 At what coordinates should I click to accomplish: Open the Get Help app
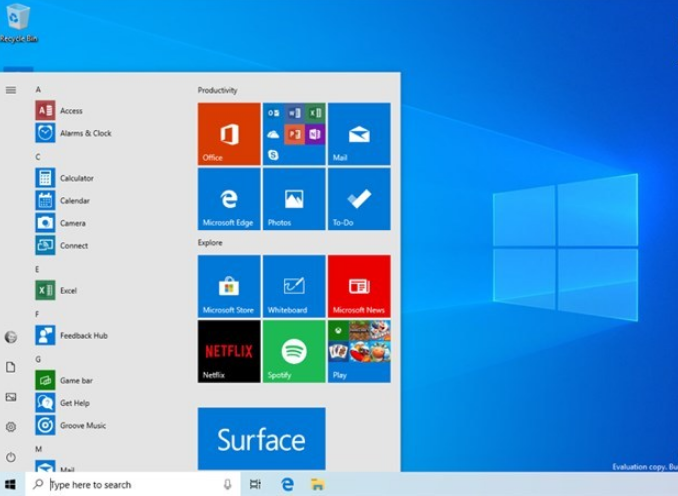pos(62,403)
